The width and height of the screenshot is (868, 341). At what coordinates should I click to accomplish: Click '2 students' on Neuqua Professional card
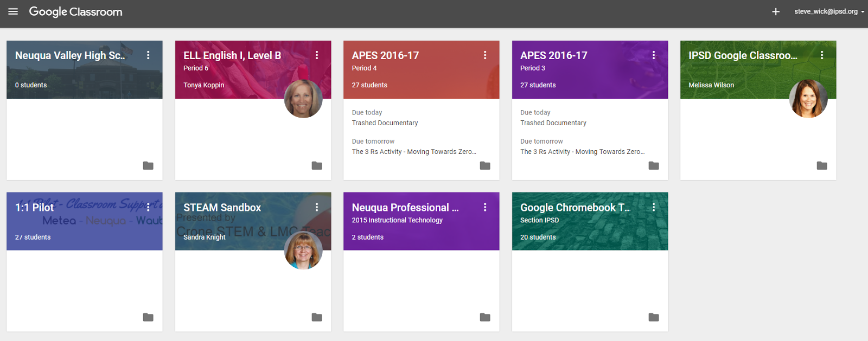(x=367, y=237)
